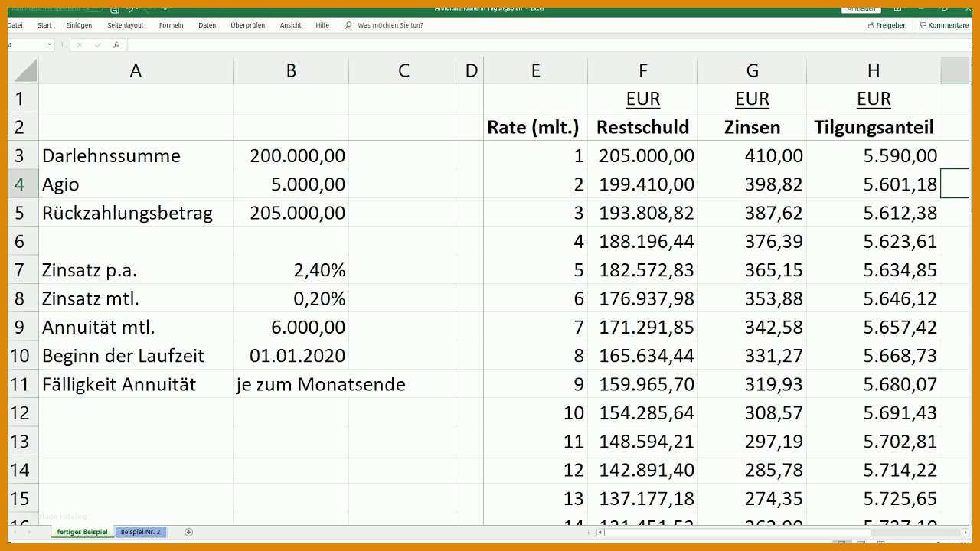Click the date cell 01.01.2020
This screenshot has width=980, height=551.
tap(291, 355)
